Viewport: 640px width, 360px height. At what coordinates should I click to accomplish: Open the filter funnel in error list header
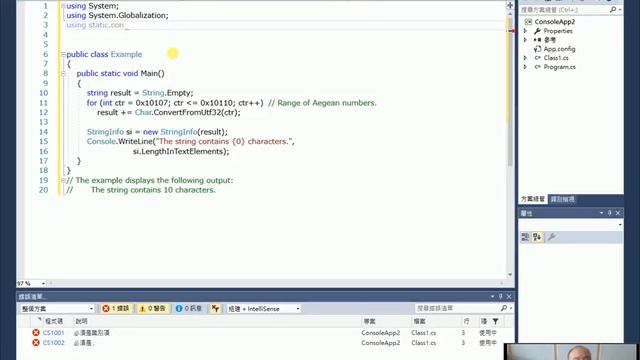coord(495,322)
